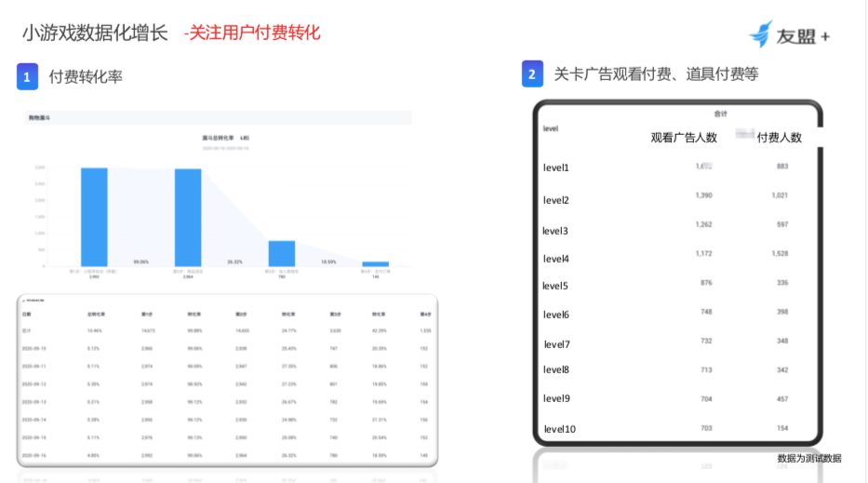Click the 付费人数 column header

779,138
